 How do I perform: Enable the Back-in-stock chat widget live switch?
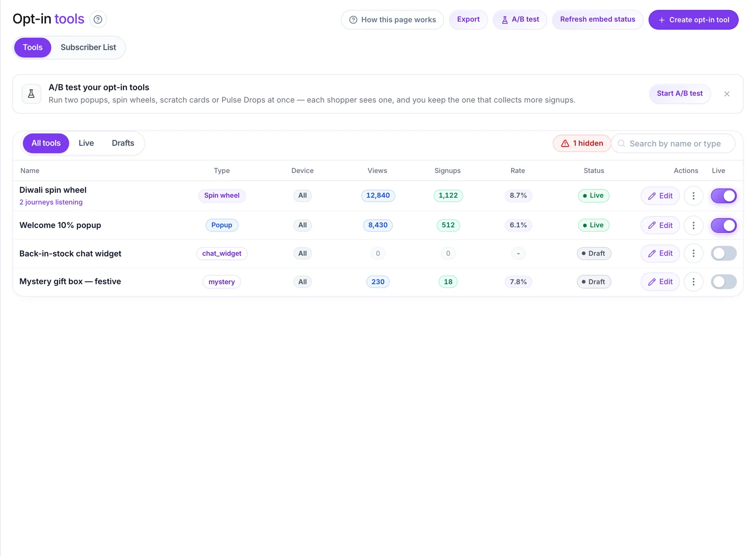[723, 253]
